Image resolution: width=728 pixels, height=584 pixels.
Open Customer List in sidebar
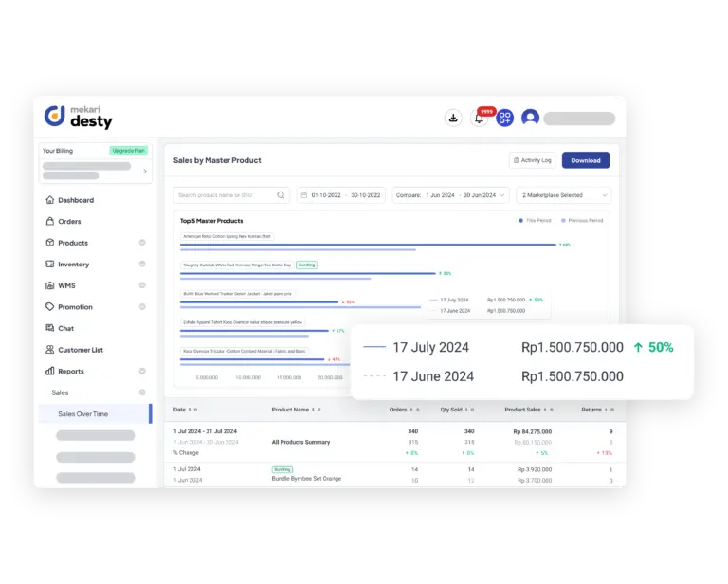coord(81,350)
